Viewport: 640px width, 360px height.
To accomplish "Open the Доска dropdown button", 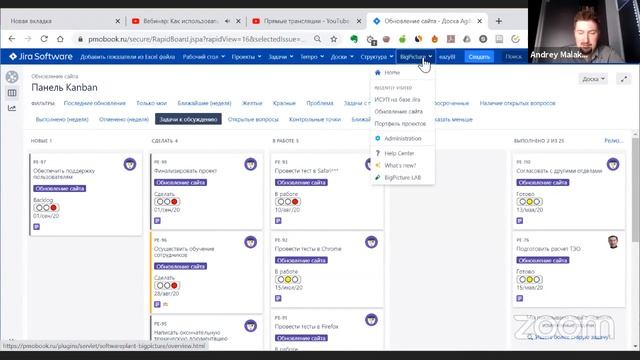I will (593, 79).
